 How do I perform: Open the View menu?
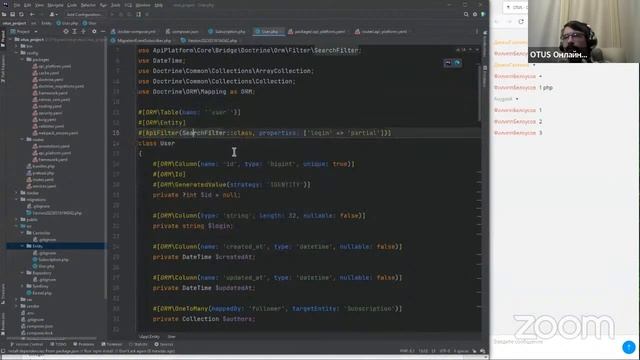[x=39, y=5]
